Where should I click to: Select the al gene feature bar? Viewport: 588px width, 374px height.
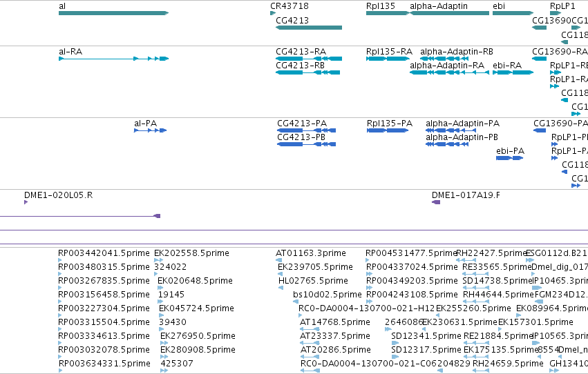(113, 13)
